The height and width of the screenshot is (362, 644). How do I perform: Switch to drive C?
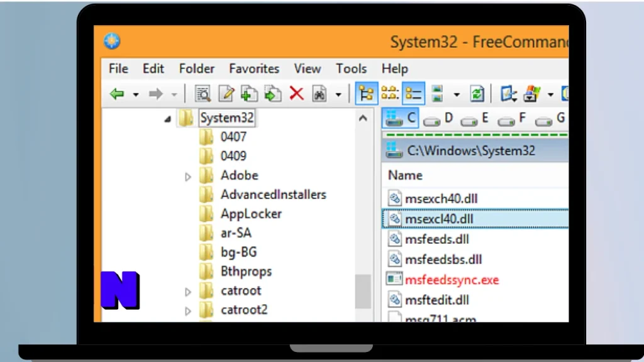pyautogui.click(x=401, y=118)
